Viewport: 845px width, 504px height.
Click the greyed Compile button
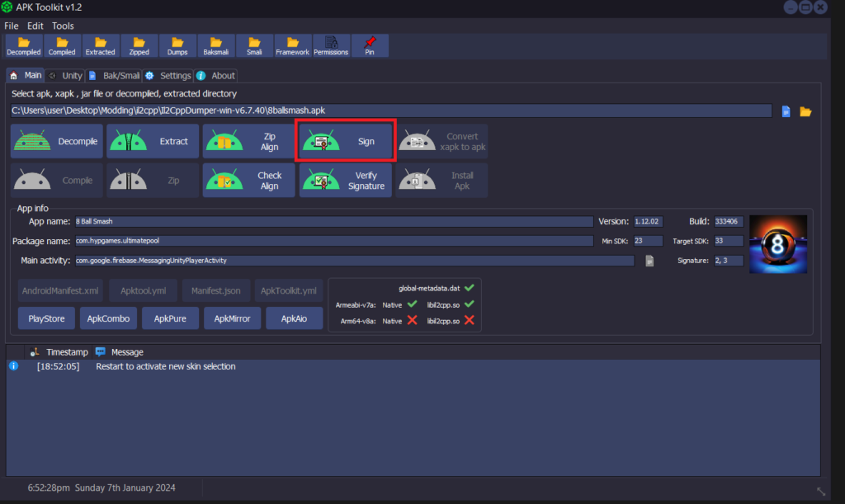(57, 181)
